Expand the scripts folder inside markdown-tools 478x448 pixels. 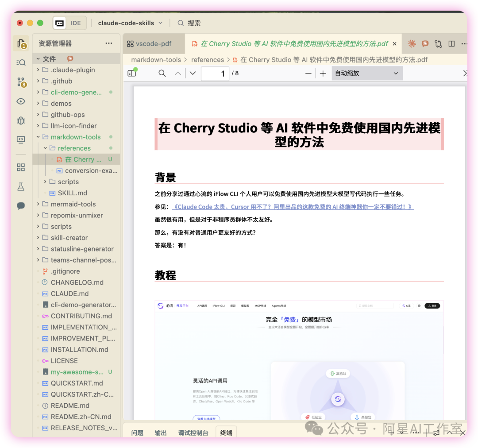tap(45, 182)
